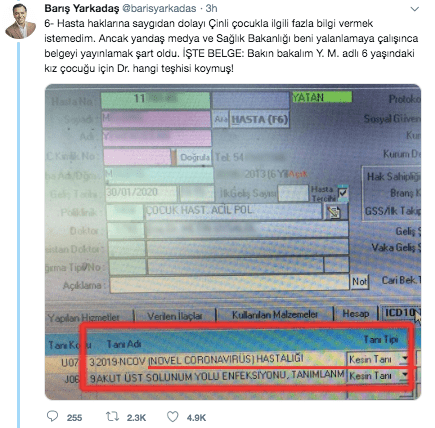Click the notepad icon beside ÇOCUK HAST. ACİL POL
The width and height of the screenshot is (435, 428).
click(x=335, y=211)
